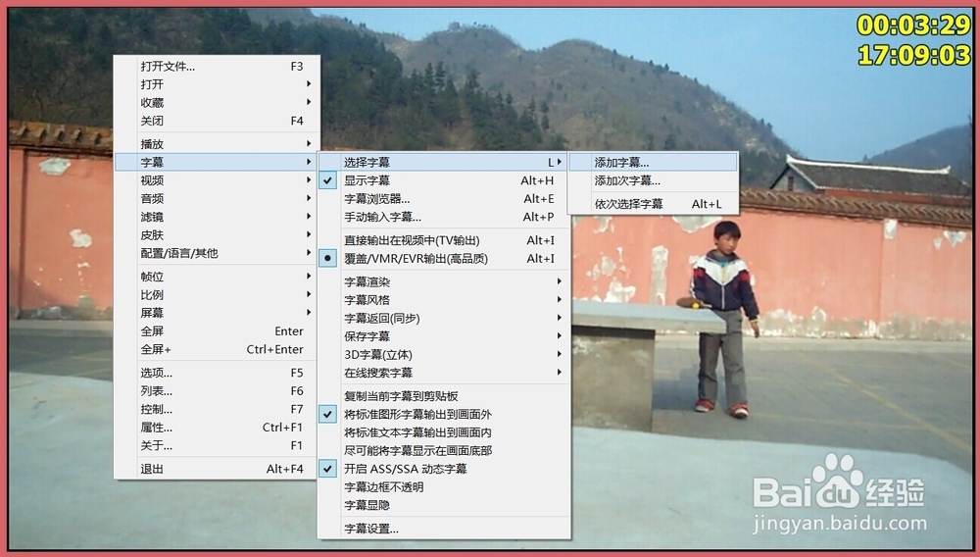This screenshot has width=980, height=557.
Task: Expand the 打开 submenu
Action: pyautogui.click(x=217, y=84)
